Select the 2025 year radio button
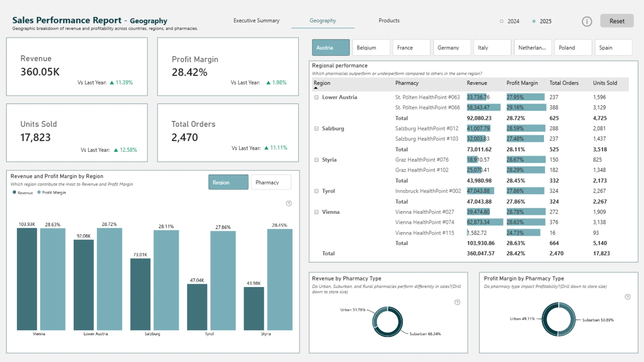The height and width of the screenshot is (362, 644). point(534,21)
